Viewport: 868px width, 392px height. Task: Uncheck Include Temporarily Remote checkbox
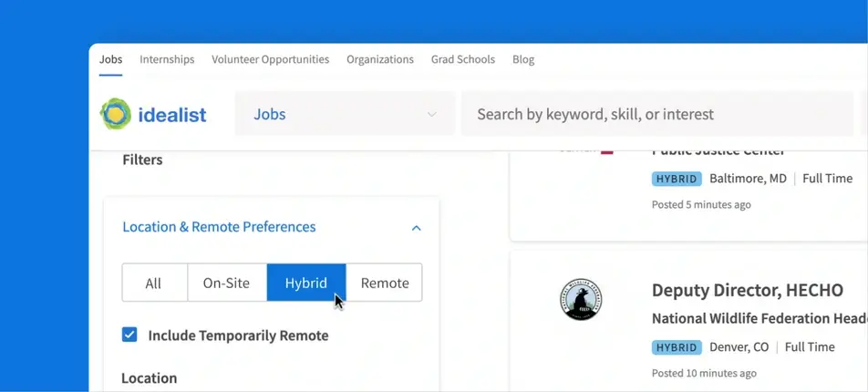pyautogui.click(x=129, y=335)
